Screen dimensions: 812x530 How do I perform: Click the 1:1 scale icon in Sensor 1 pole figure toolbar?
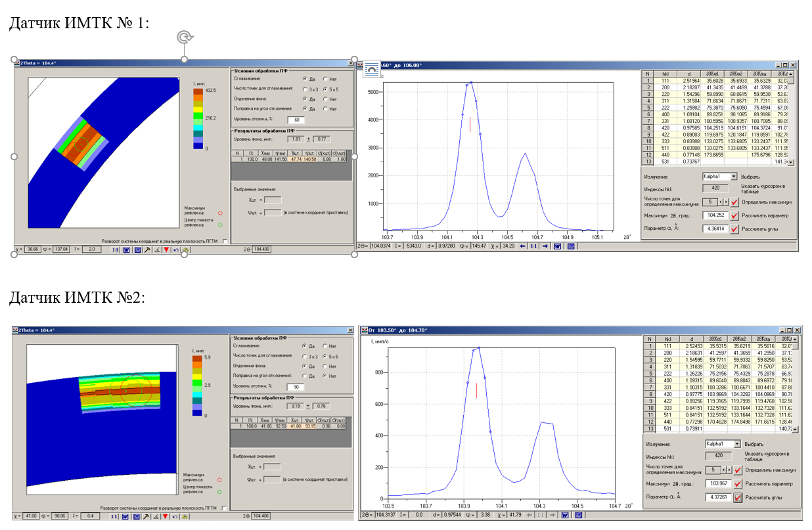coord(116,250)
